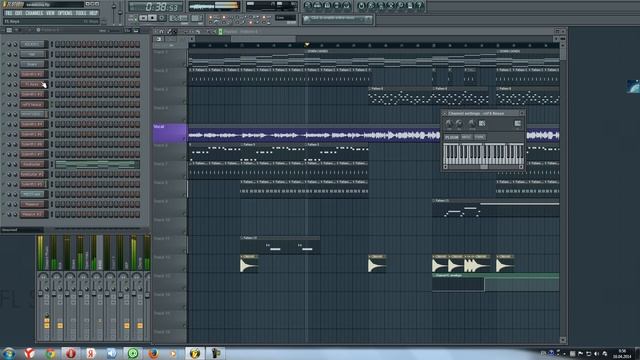Viewport: 640px width, 360px height.
Task: Click the Volume knob in Channel settings
Action: click(459, 123)
